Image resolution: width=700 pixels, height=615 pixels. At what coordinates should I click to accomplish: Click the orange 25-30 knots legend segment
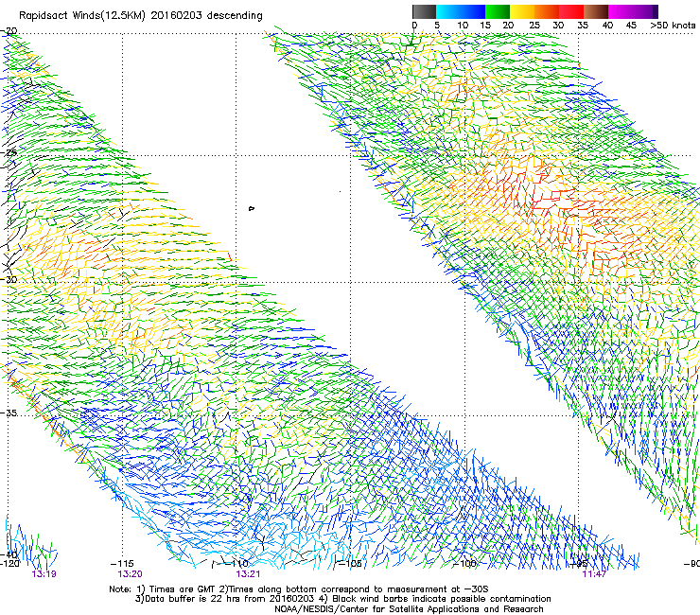[547, 11]
